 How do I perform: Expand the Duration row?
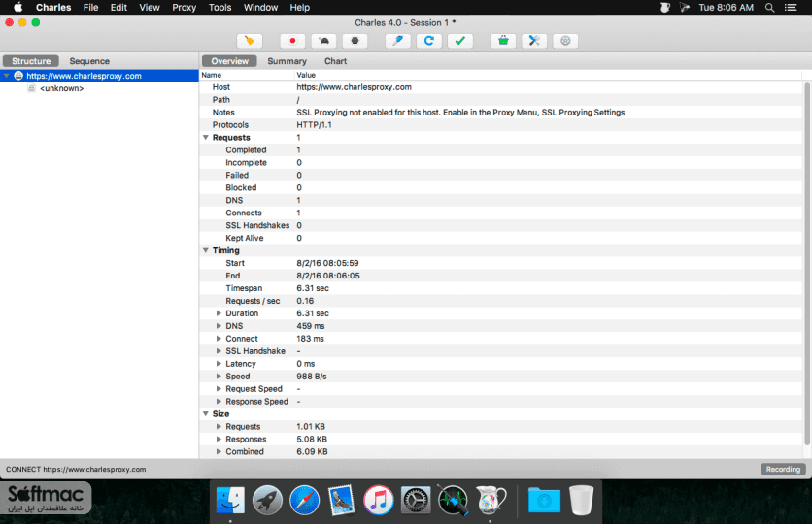tap(219, 313)
